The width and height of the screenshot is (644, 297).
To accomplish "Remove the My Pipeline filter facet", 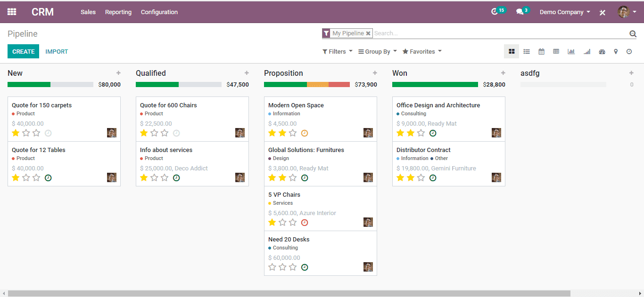I will pos(368,33).
